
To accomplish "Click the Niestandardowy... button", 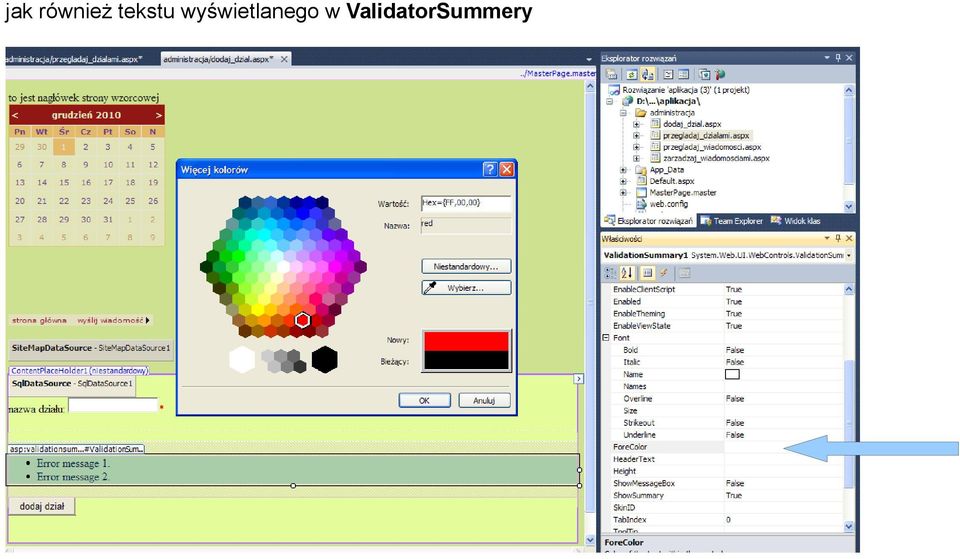I will pos(466,267).
